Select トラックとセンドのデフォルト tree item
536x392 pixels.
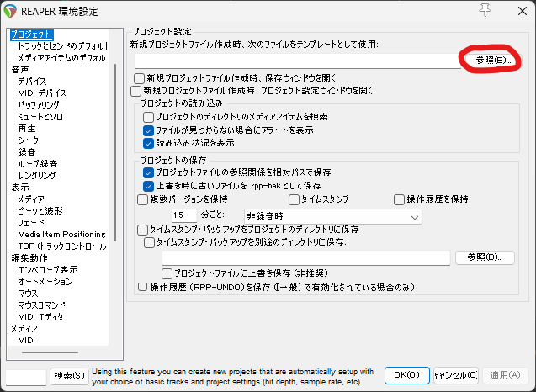coord(62,45)
